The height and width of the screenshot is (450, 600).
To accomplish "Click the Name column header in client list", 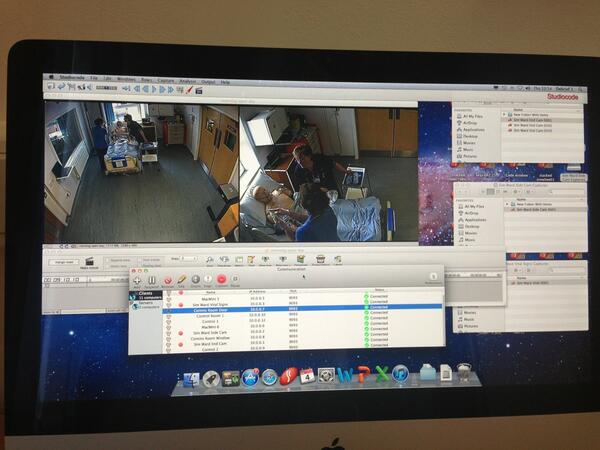I will tap(210, 292).
